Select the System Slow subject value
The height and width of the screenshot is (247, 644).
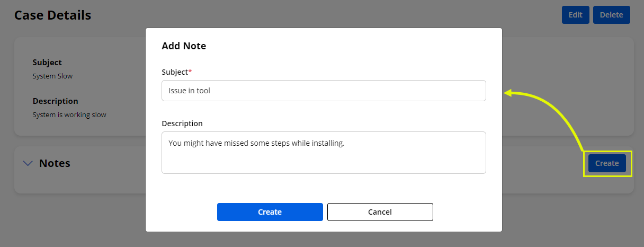pyautogui.click(x=52, y=76)
